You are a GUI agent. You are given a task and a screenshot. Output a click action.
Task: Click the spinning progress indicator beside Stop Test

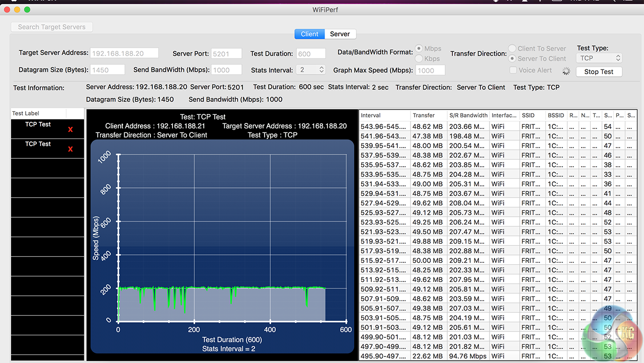[x=566, y=71]
